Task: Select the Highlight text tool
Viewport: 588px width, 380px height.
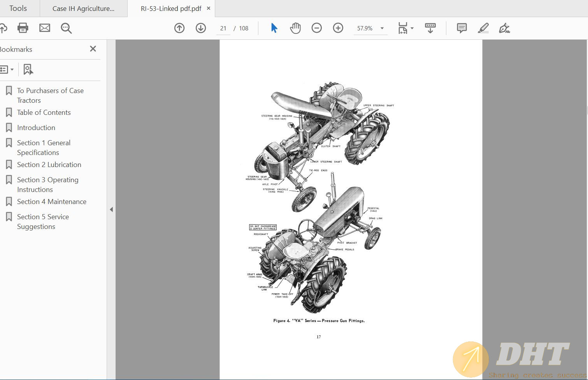Action: pyautogui.click(x=483, y=28)
